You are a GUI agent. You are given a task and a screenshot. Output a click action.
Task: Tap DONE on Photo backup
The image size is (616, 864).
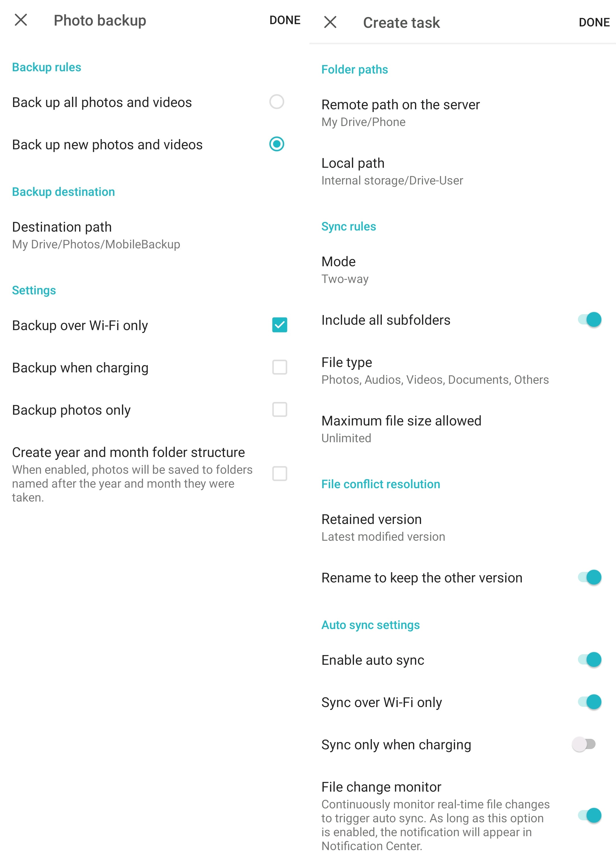tap(285, 20)
